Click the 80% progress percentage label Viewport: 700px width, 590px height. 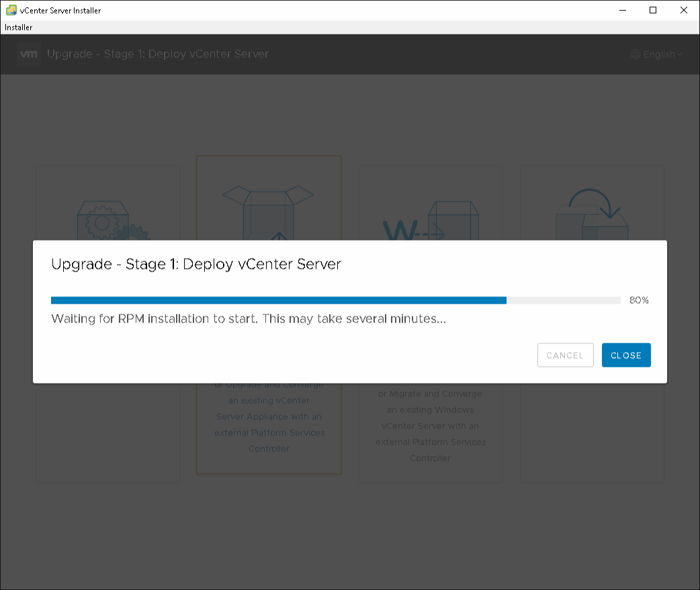tap(639, 300)
